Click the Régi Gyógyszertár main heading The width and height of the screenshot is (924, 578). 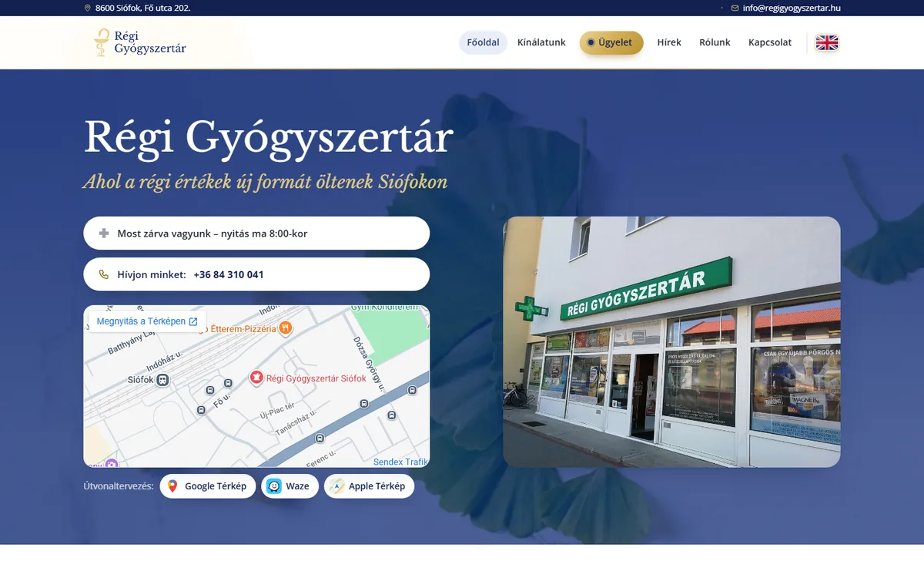[268, 136]
